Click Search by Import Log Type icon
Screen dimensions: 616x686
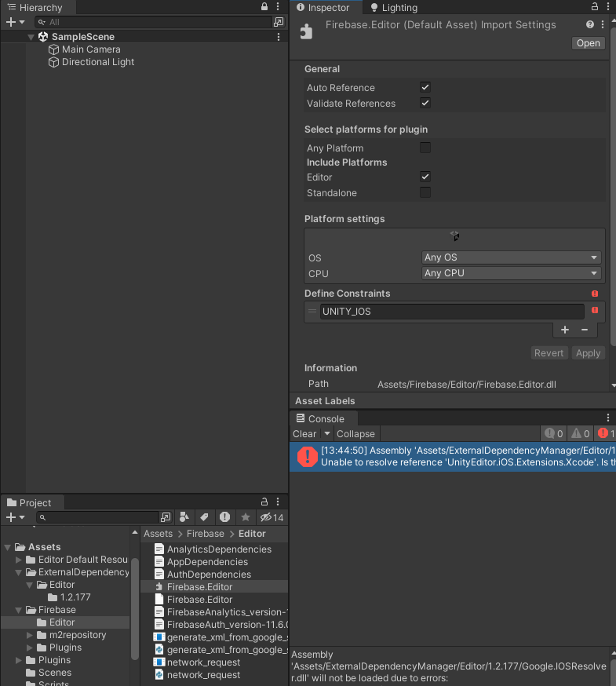point(225,517)
